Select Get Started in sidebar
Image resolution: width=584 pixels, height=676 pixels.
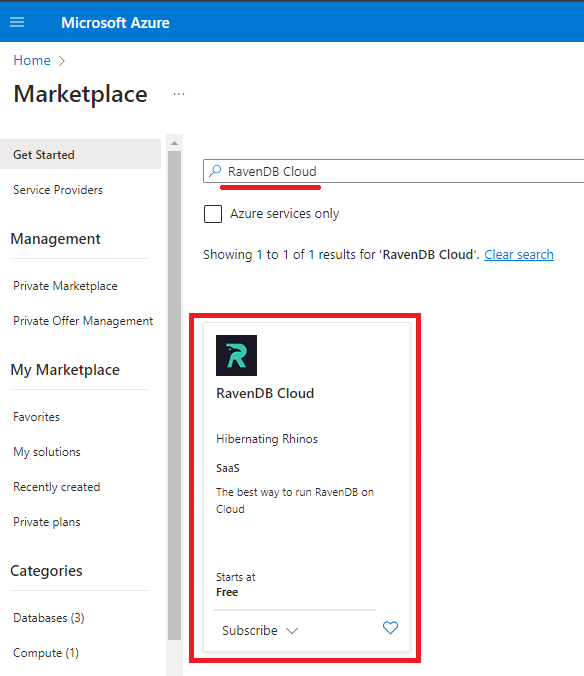pyautogui.click(x=81, y=154)
